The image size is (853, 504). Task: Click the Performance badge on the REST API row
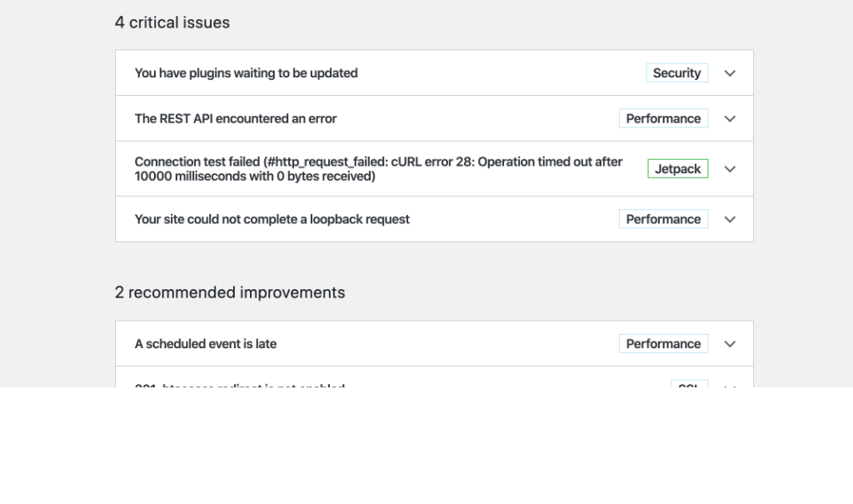[x=663, y=118]
